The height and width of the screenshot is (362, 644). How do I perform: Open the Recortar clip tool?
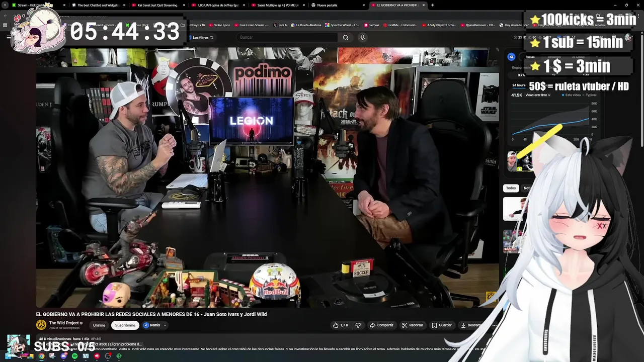pos(413,325)
